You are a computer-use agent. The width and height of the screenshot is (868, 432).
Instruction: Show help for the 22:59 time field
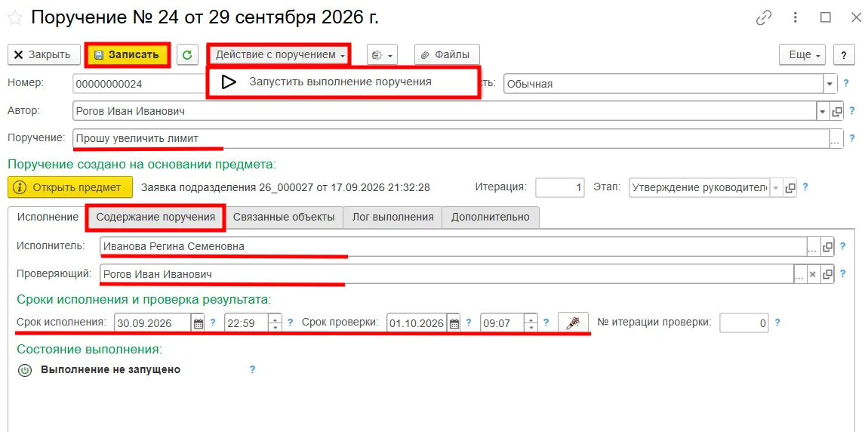tap(289, 322)
